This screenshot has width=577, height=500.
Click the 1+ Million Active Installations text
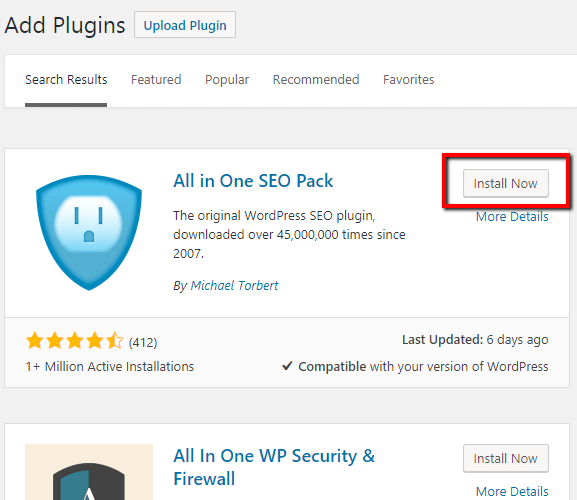(110, 366)
